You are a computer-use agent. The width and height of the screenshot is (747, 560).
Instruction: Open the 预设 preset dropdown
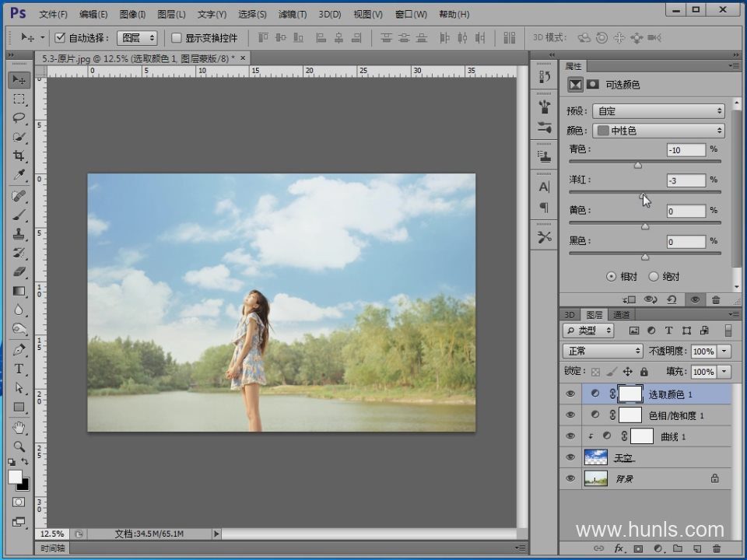tap(658, 111)
